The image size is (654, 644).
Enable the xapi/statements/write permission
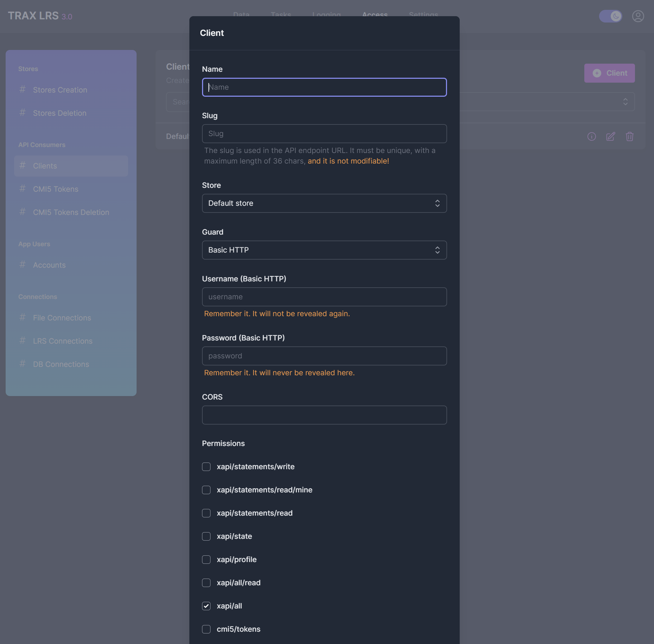[x=206, y=467]
